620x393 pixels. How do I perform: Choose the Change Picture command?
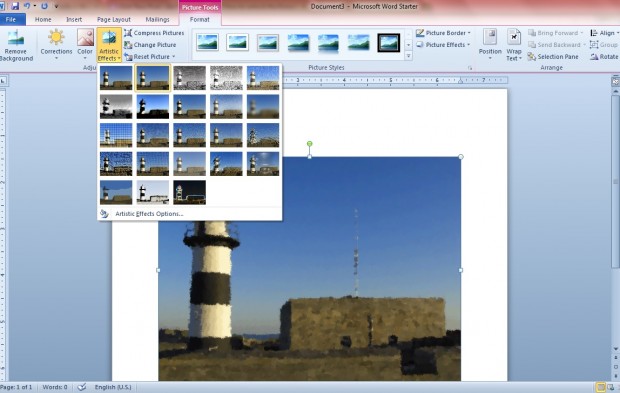pos(150,45)
